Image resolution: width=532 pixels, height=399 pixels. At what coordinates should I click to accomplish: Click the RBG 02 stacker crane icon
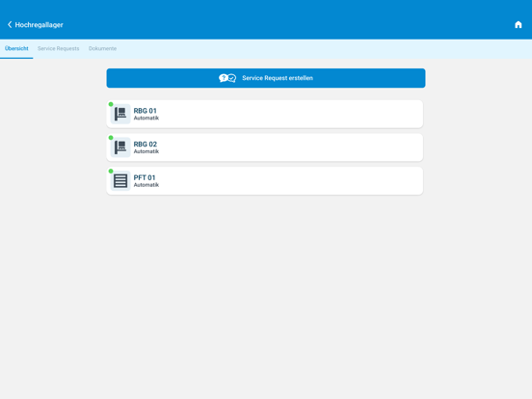click(120, 147)
